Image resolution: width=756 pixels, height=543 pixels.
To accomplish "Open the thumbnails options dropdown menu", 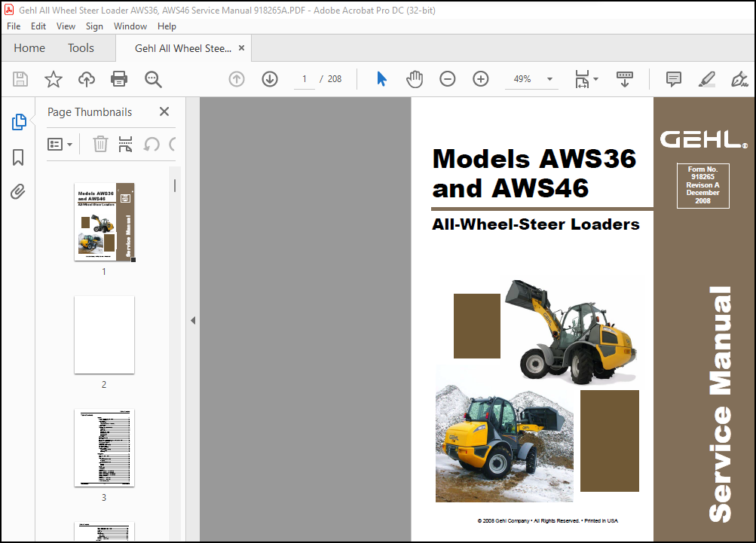I will 60,144.
